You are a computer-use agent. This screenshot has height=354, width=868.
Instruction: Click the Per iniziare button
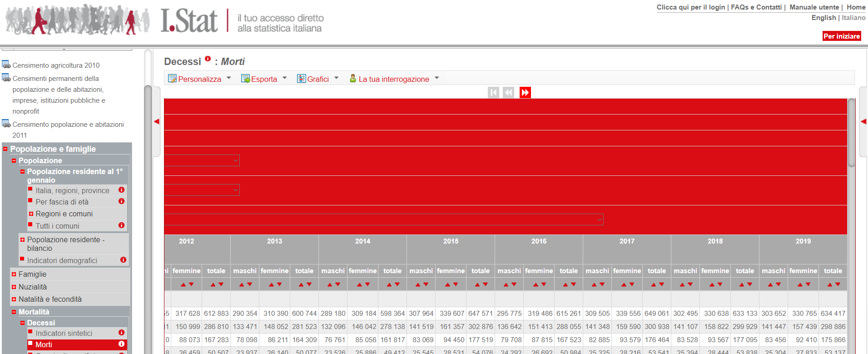(841, 36)
